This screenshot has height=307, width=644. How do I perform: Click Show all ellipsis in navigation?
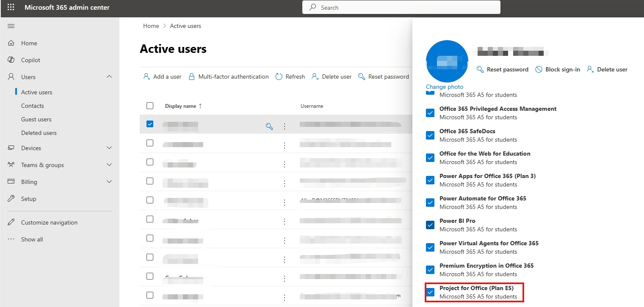tap(32, 239)
